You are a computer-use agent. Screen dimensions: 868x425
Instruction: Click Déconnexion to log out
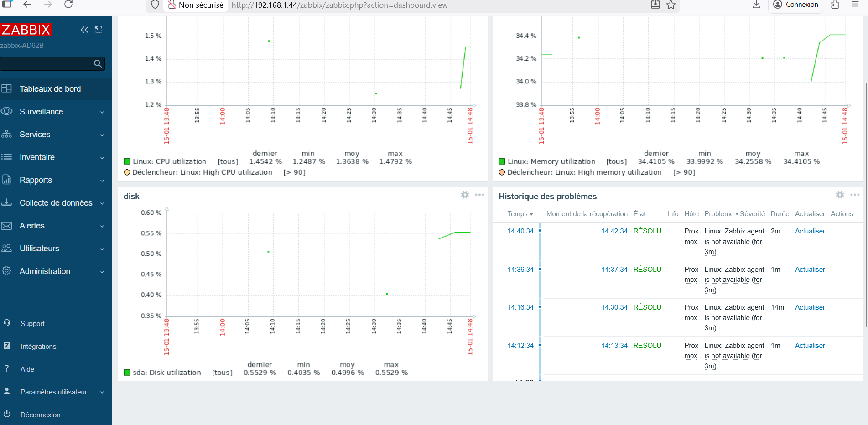coord(40,415)
